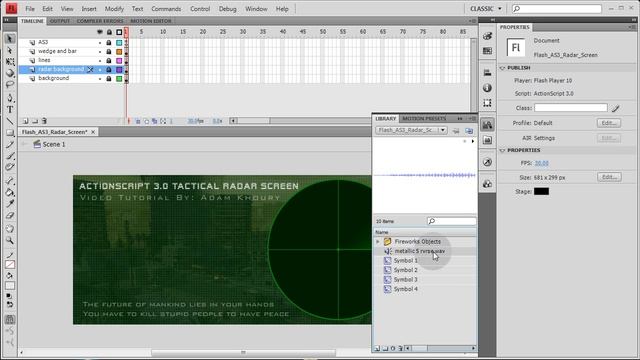The height and width of the screenshot is (360, 640).
Task: Open the CLASSIC workspace dropdown
Action: [x=486, y=9]
